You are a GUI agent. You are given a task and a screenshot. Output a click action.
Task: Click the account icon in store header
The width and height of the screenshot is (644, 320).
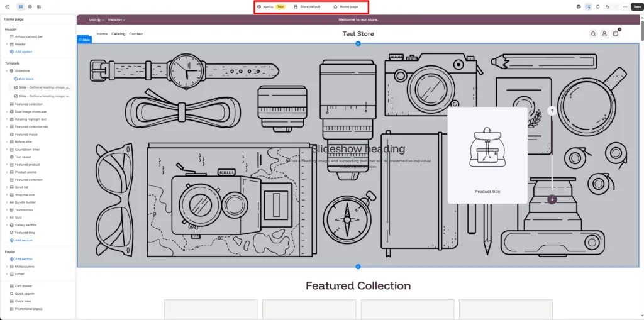pos(604,34)
